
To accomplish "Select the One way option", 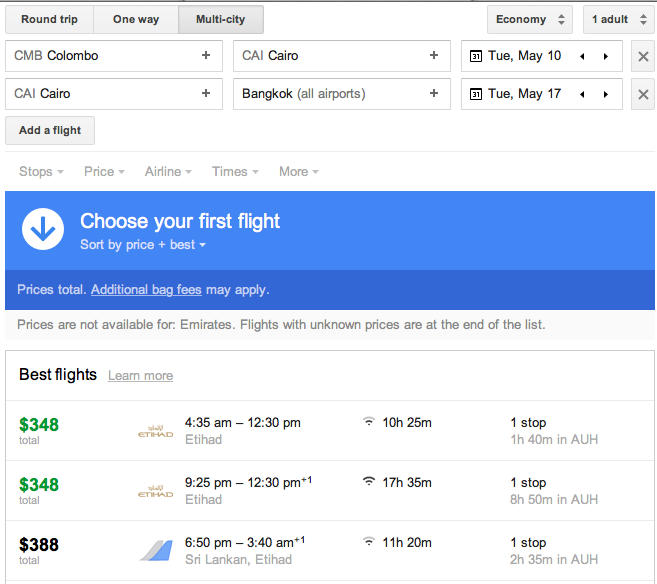I will (136, 19).
